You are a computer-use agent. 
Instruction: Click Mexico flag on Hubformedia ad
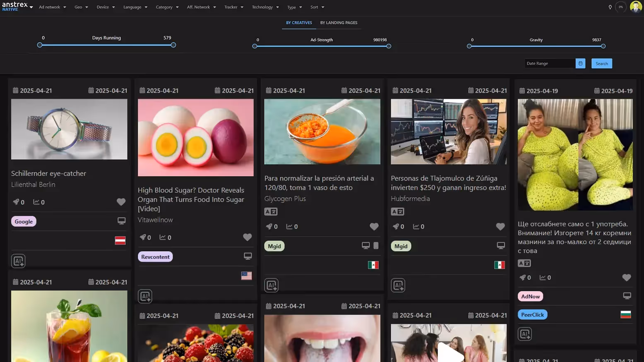[500, 265]
